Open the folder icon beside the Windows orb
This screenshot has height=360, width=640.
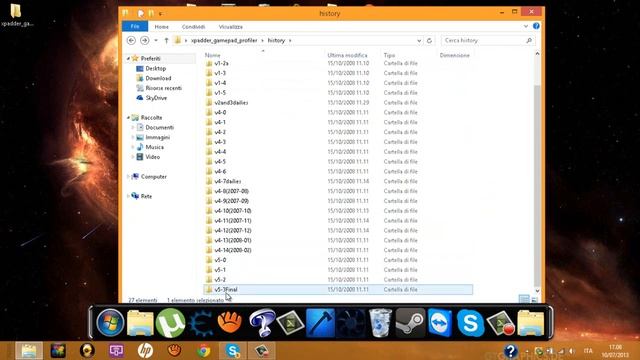click(140, 323)
